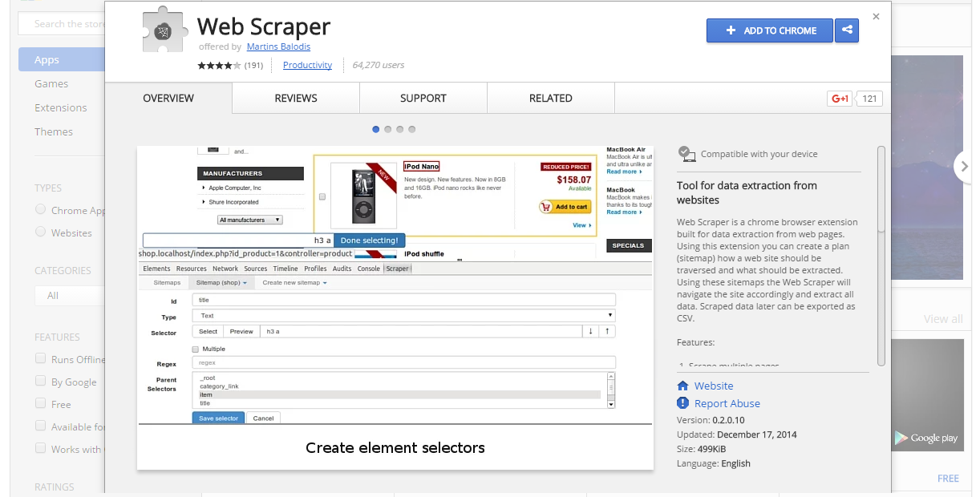
Task: Open Games in store sidebar
Action: point(51,83)
